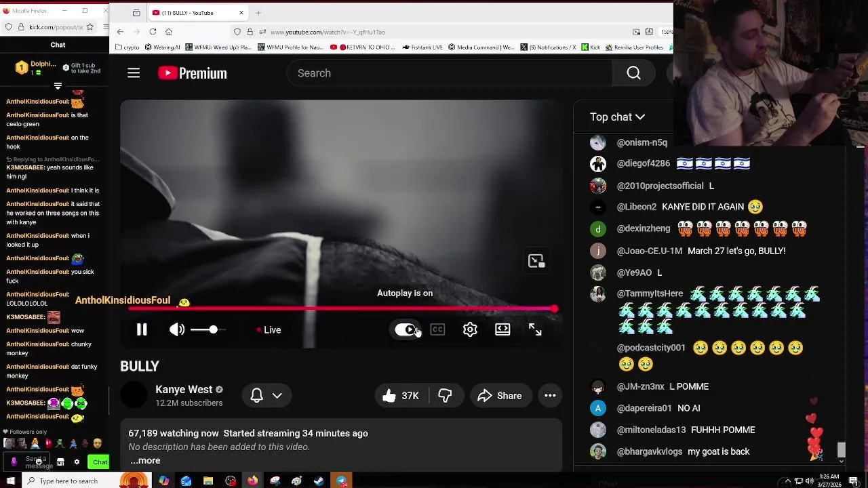Click the closed captions CC button

(x=437, y=330)
